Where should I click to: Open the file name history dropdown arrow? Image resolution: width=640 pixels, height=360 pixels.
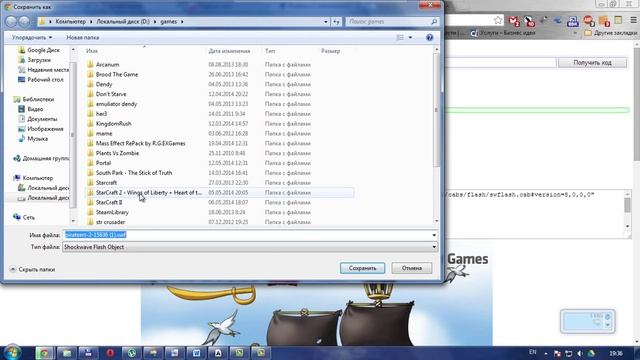tap(434, 235)
